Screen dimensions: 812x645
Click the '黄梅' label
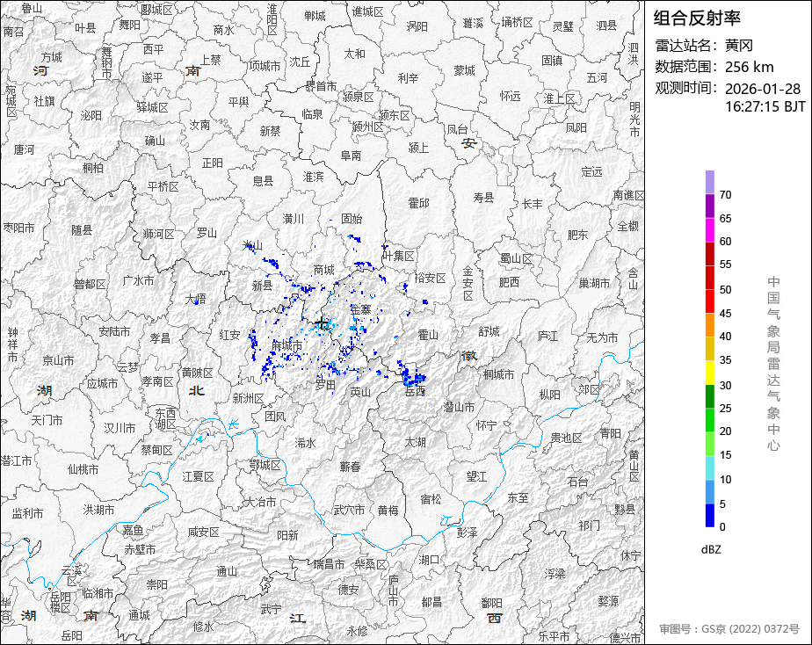point(388,511)
